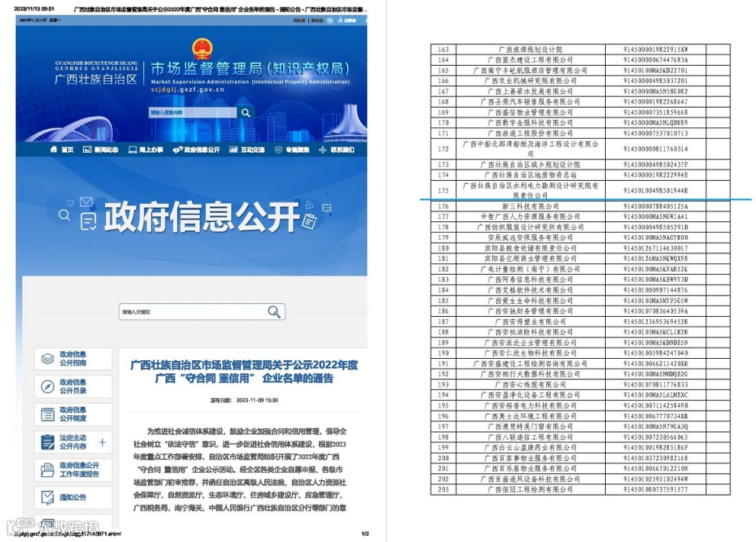Open the 政府信息公开目录 sidebar link
This screenshot has height=542, width=756.
(72, 386)
